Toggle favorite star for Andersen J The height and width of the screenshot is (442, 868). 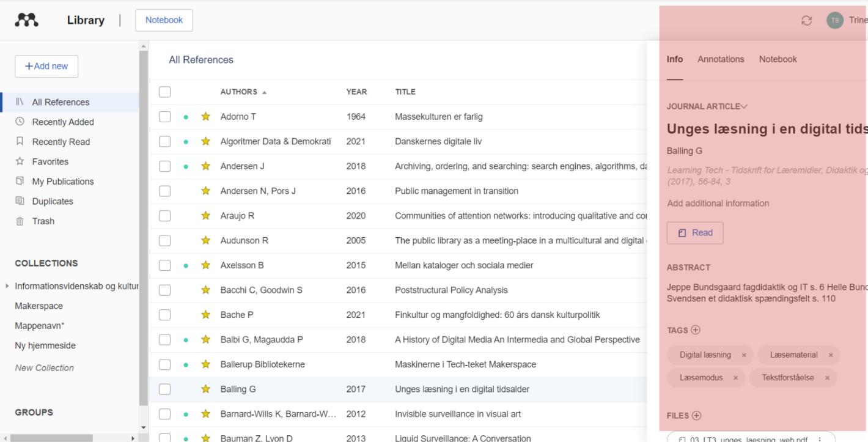click(x=206, y=166)
